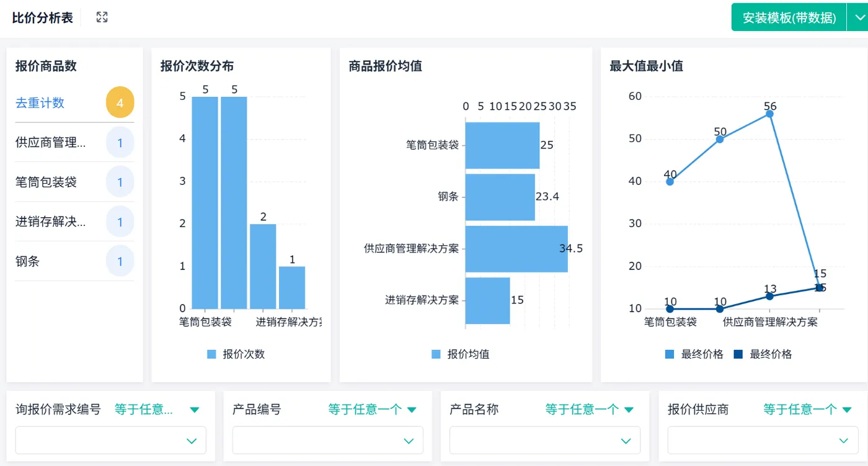Select the 进销存解决... row in 报价商品数
This screenshot has width=868, height=466.
74,222
